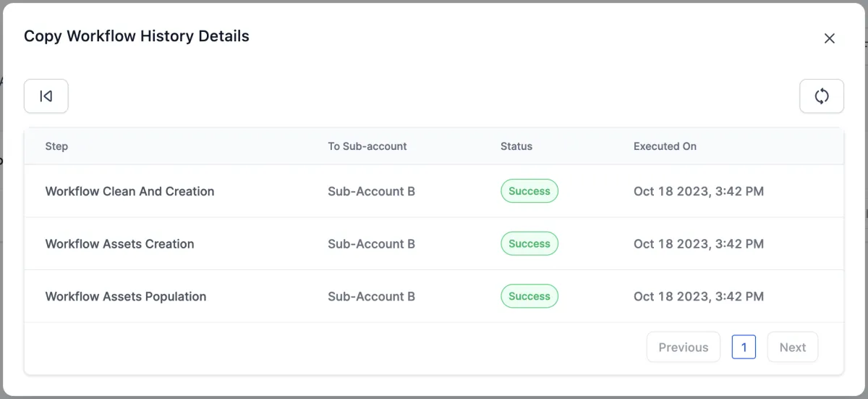Click Sub-Account B in Assets Population row
The image size is (868, 399).
371,296
